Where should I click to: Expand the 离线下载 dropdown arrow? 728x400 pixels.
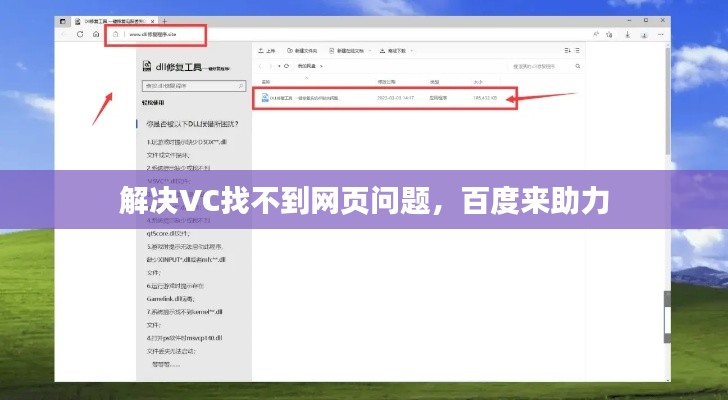[411, 51]
